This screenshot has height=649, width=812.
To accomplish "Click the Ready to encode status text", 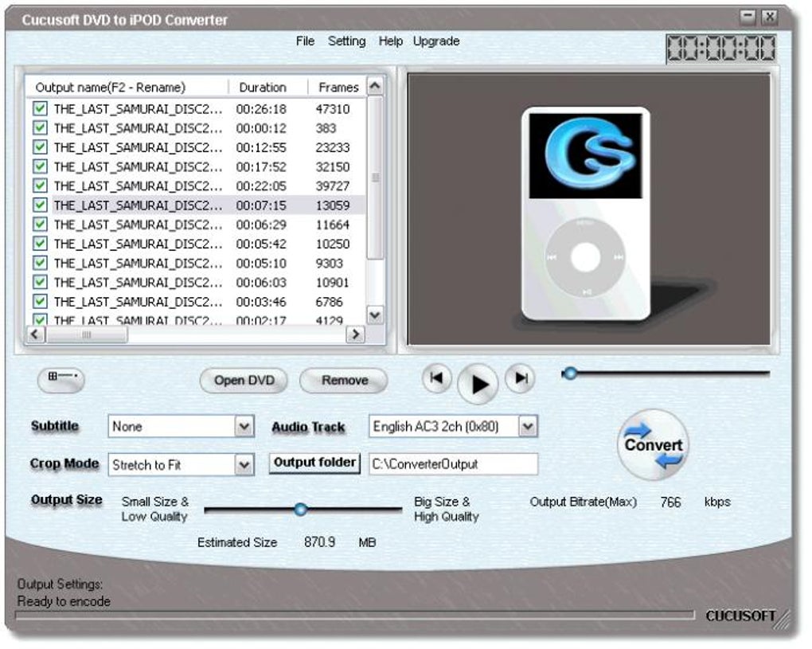I will pyautogui.click(x=64, y=601).
